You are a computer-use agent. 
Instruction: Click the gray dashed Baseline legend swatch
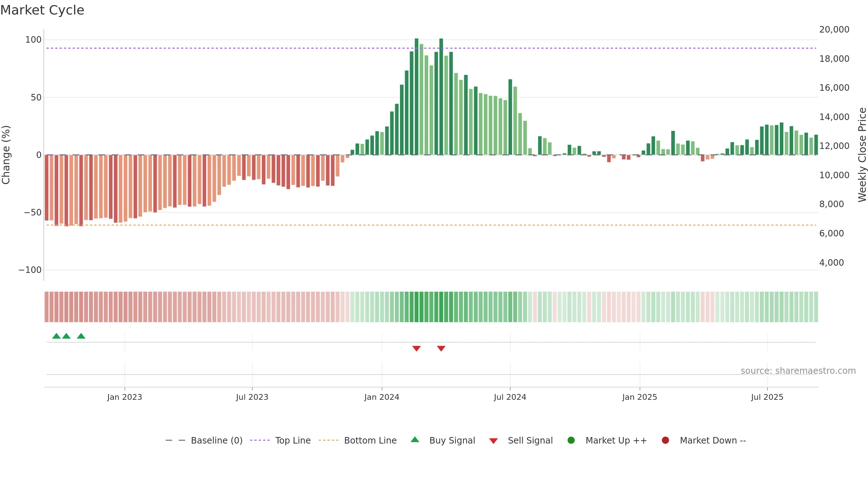coord(175,440)
